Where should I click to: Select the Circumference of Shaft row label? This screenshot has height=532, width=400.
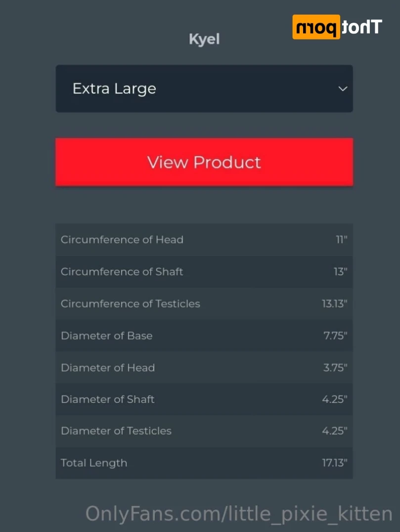[x=122, y=271]
